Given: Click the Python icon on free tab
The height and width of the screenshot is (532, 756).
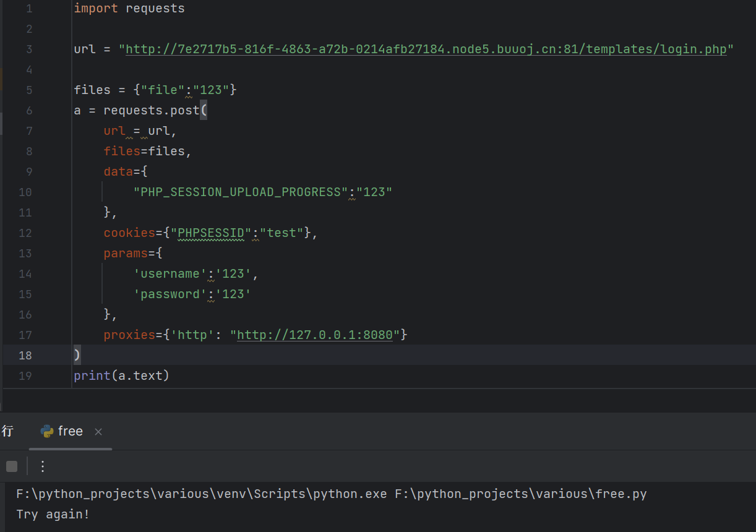Looking at the screenshot, I should pyautogui.click(x=46, y=432).
